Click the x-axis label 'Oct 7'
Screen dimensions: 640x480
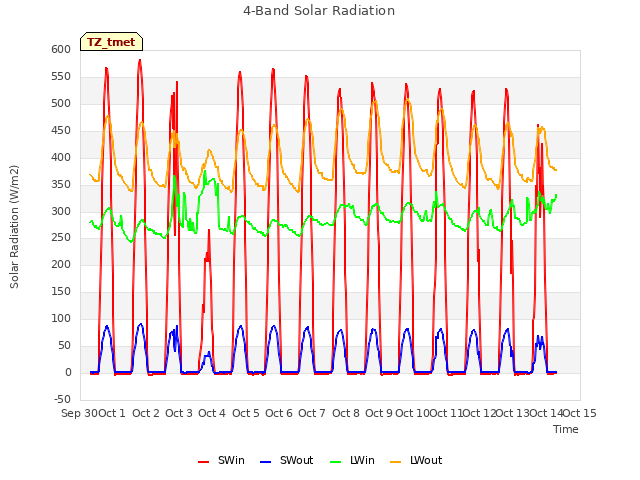point(312,413)
